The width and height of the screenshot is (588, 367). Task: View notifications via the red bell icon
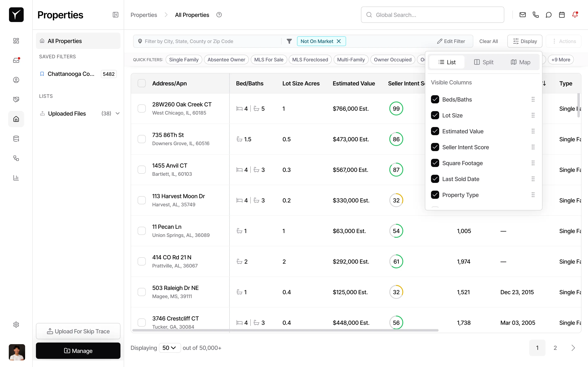[x=575, y=14]
